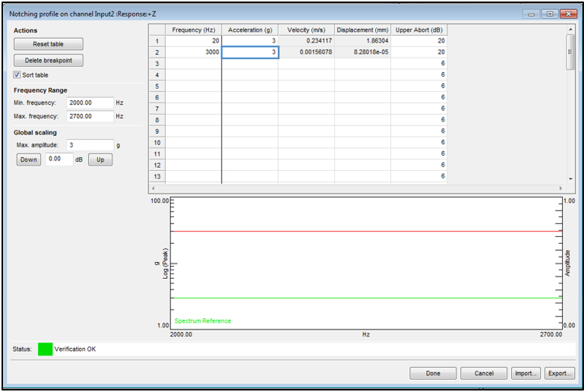Click the Max. amplitude input field
This screenshot has width=584, height=392.
(90, 144)
